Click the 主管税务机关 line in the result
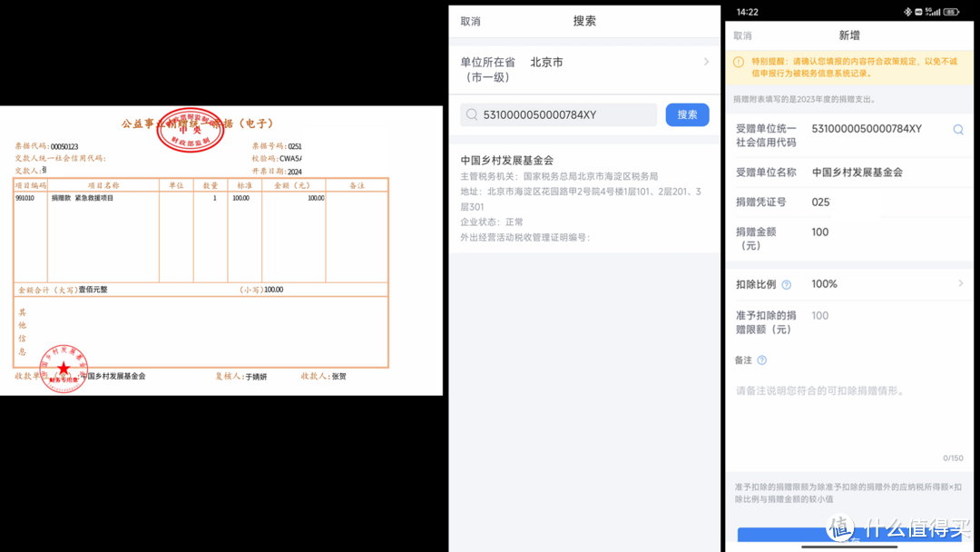 (x=559, y=176)
